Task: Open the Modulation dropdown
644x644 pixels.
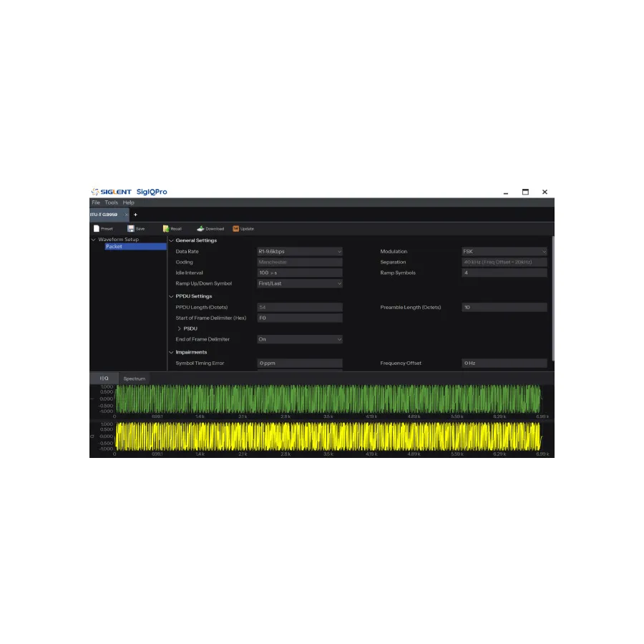Action: (x=504, y=251)
